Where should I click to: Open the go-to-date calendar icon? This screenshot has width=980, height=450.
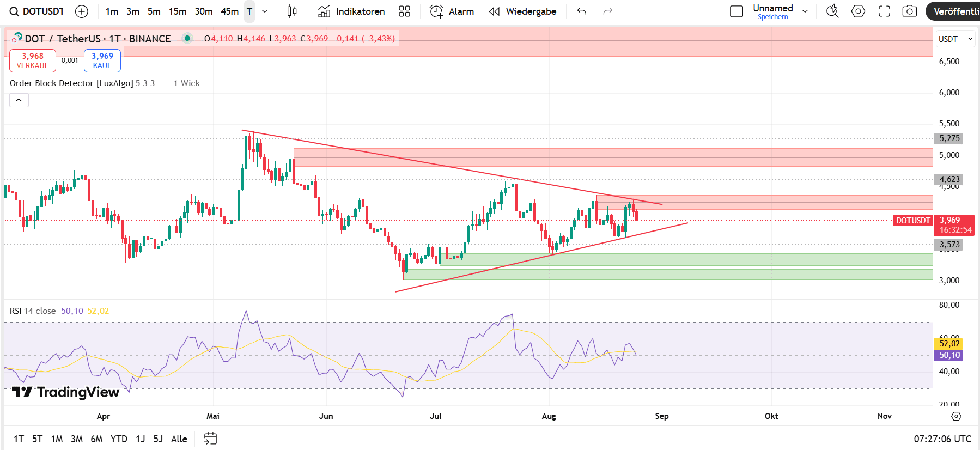210,439
